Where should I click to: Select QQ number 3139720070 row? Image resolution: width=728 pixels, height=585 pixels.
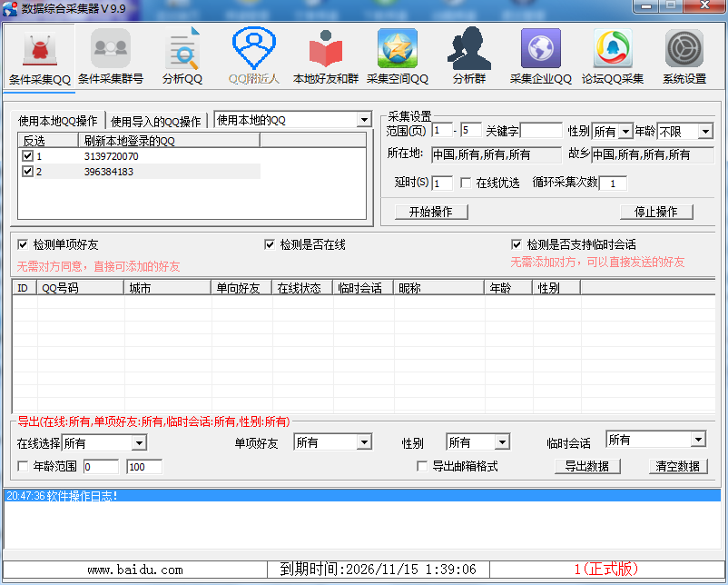coord(139,156)
